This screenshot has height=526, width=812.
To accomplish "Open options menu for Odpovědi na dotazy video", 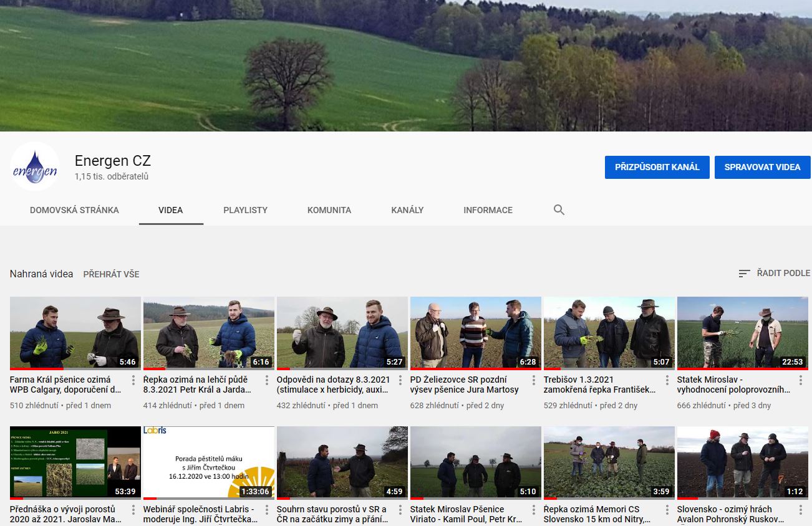I will pos(400,380).
